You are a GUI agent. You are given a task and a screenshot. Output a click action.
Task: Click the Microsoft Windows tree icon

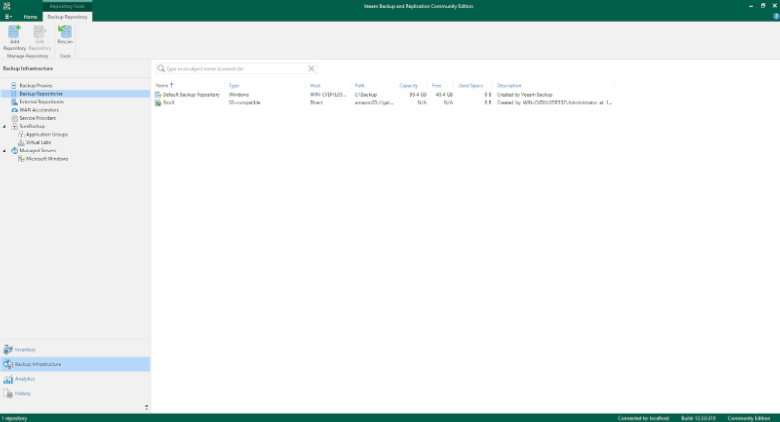(21, 159)
